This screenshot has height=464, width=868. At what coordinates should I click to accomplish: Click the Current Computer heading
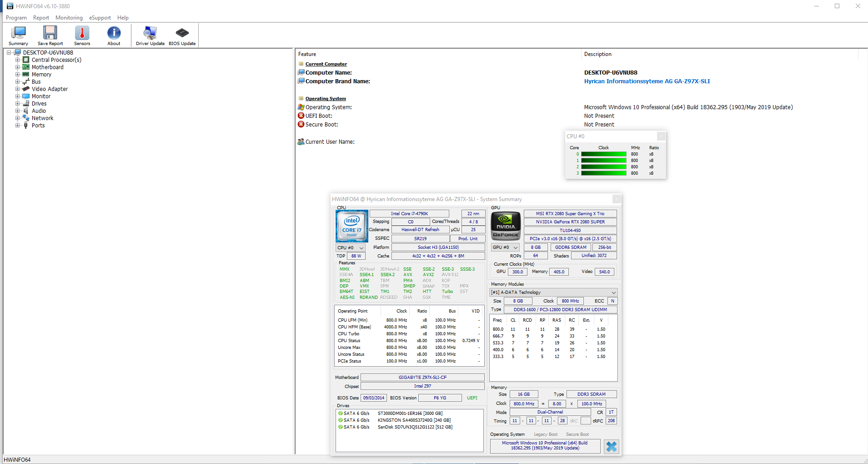[x=326, y=64]
